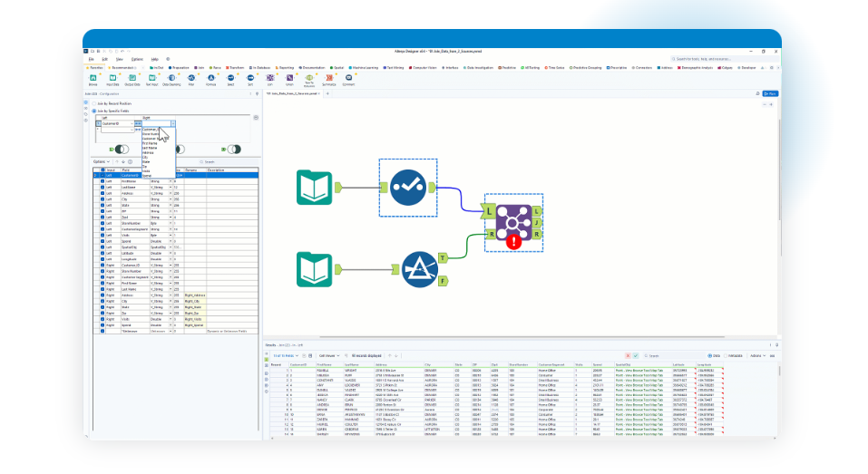Expand the Options dropdown in the configuration pane
Screen dimensions: 868x474
pos(102,162)
